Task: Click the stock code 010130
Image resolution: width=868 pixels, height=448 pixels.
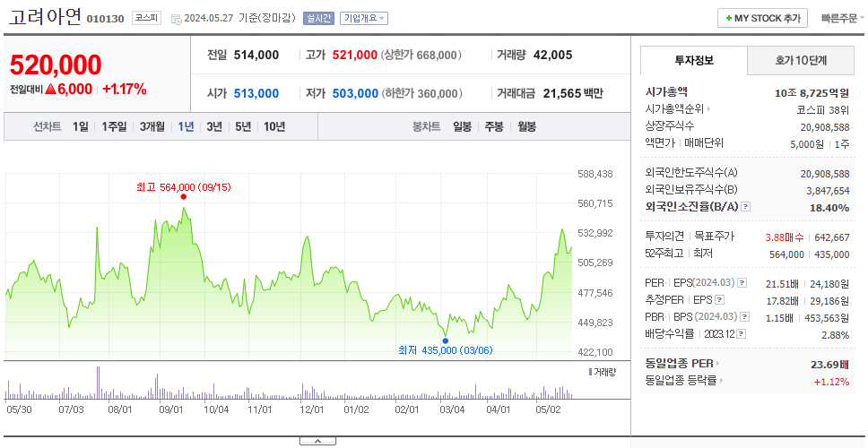Action: 105,19
